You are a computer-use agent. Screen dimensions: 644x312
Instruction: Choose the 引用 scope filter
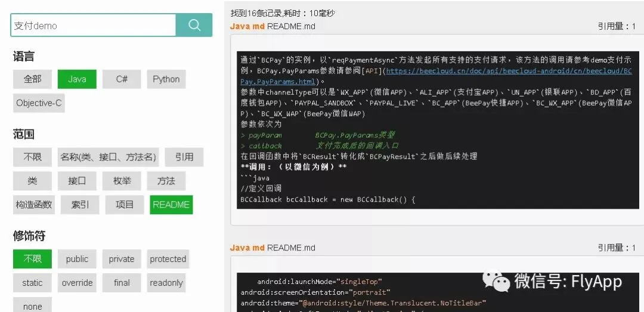[184, 157]
